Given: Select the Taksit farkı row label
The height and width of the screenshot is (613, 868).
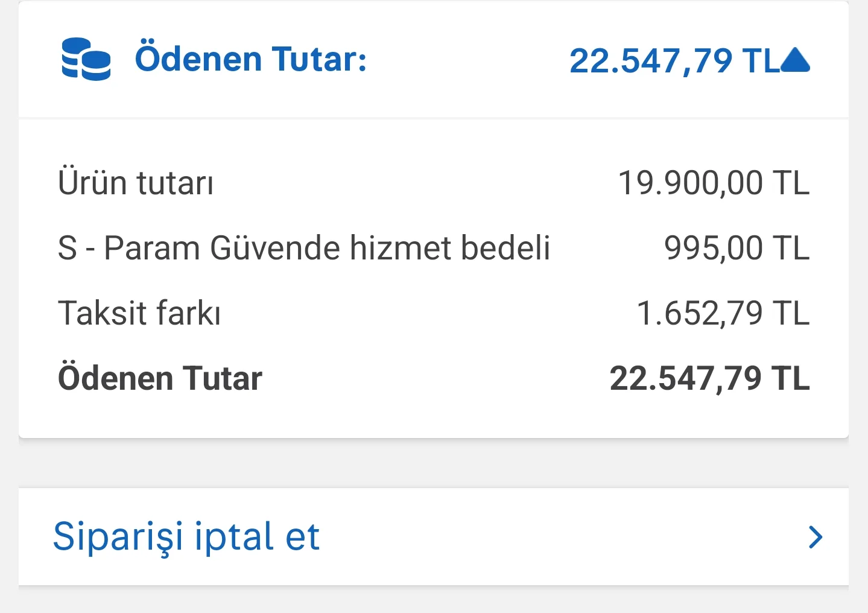Looking at the screenshot, I should click(139, 313).
